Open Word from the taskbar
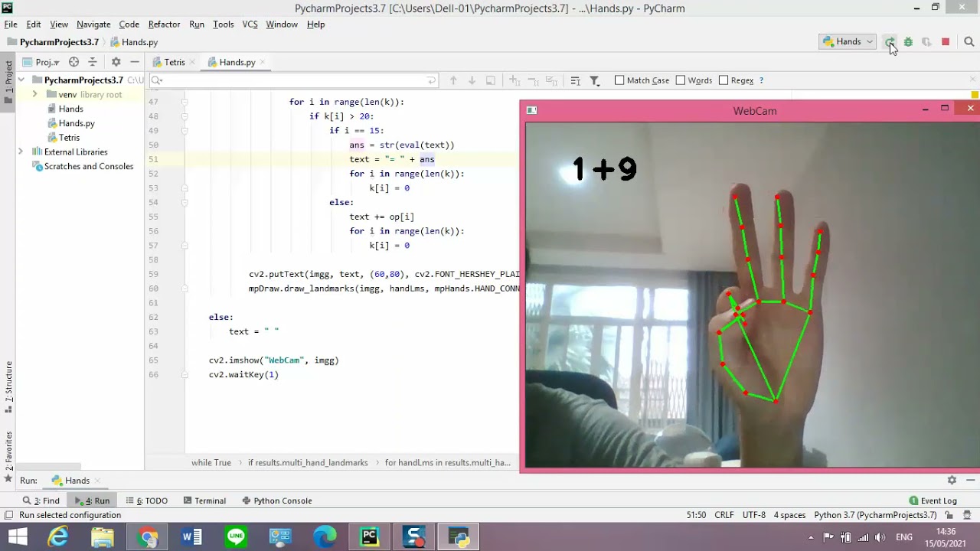 (191, 537)
